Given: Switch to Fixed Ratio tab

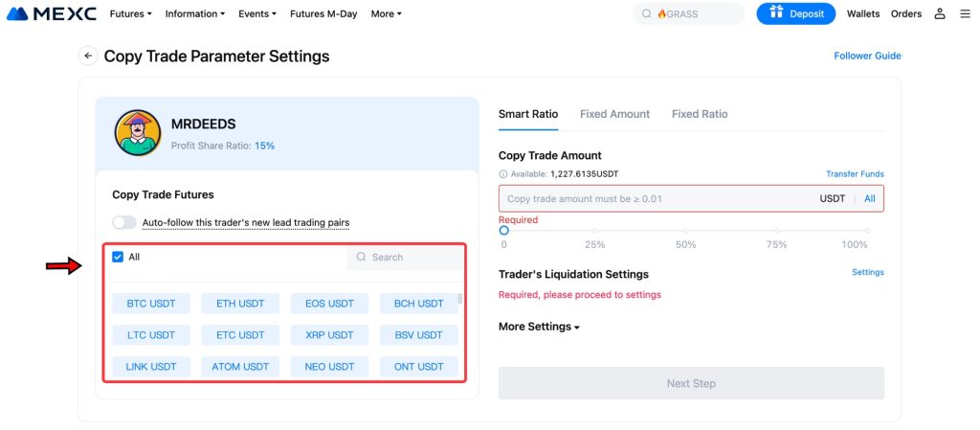Looking at the screenshot, I should [700, 114].
